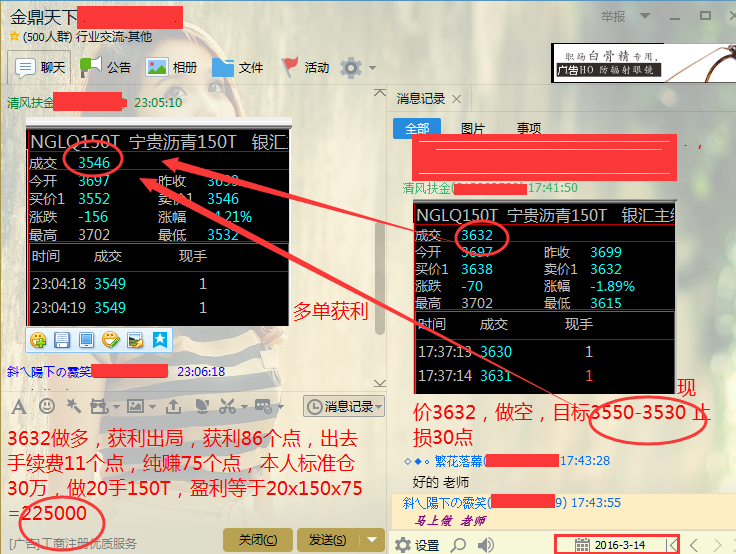Expand the screenshot options dropdown arrow
This screenshot has height=554, width=736.
click(x=244, y=407)
